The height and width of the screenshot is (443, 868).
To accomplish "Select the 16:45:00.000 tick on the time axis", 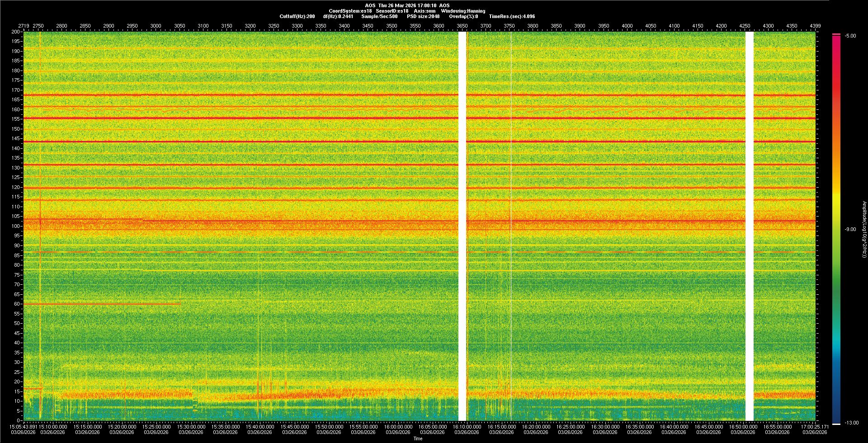I will 708,427.
